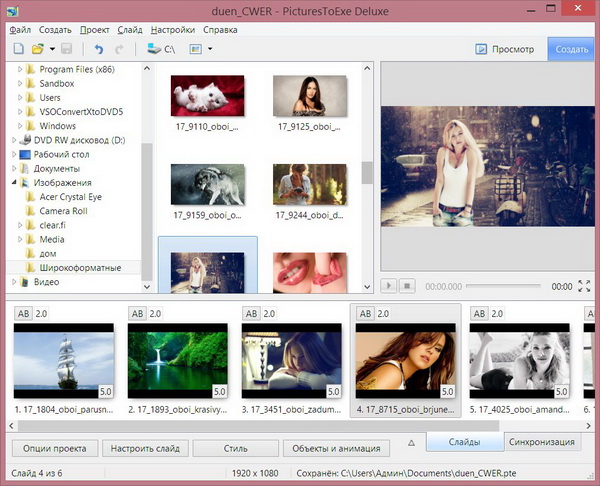This screenshot has width=600, height=486.
Task: Select the Широкоформатные folder
Action: tap(80, 267)
